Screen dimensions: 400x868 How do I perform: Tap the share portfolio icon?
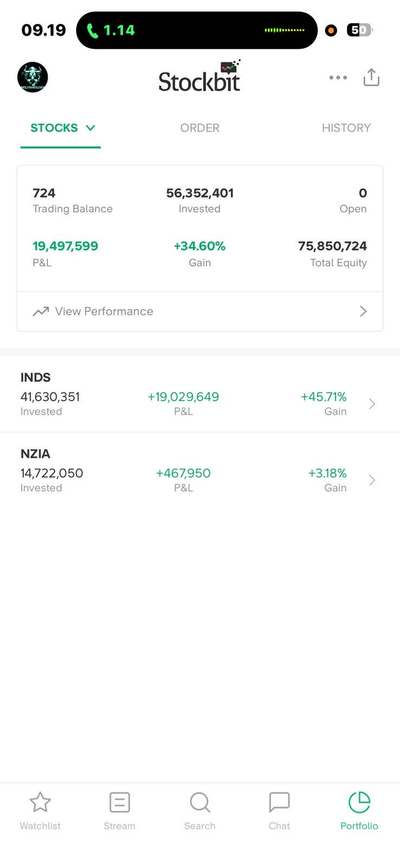click(371, 78)
